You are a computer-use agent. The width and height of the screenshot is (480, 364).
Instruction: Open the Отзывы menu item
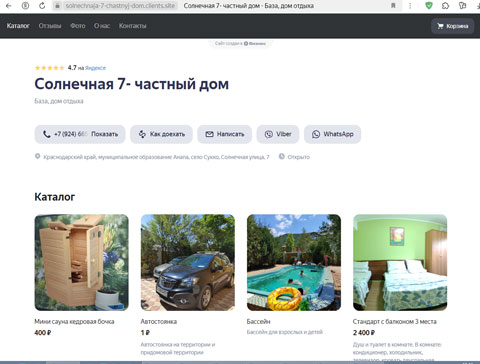(x=50, y=26)
